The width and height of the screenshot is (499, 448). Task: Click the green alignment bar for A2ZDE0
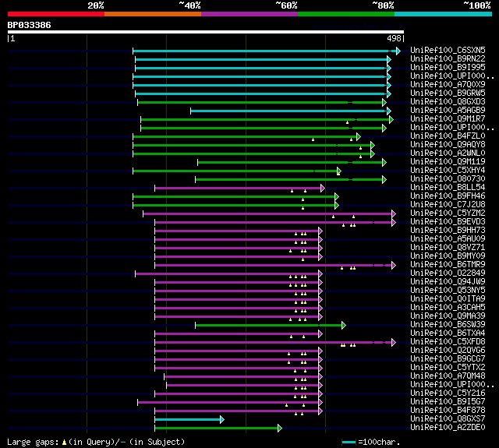point(218,429)
